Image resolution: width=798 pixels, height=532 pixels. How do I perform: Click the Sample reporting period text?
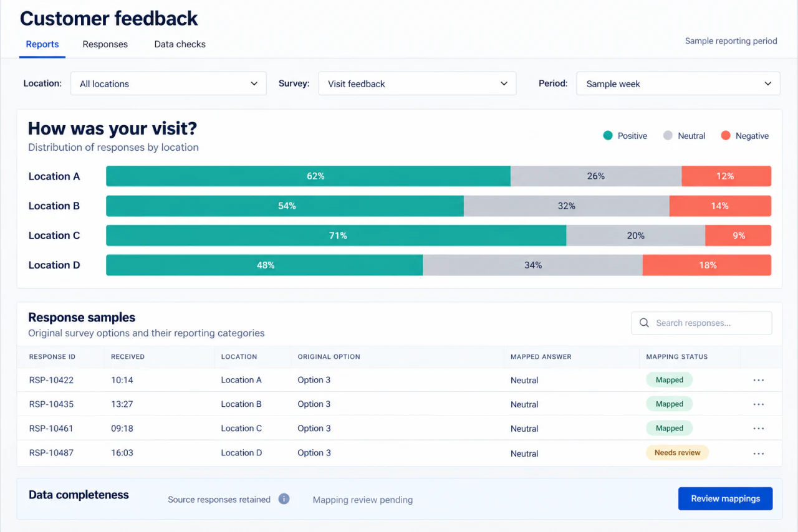pyautogui.click(x=731, y=41)
